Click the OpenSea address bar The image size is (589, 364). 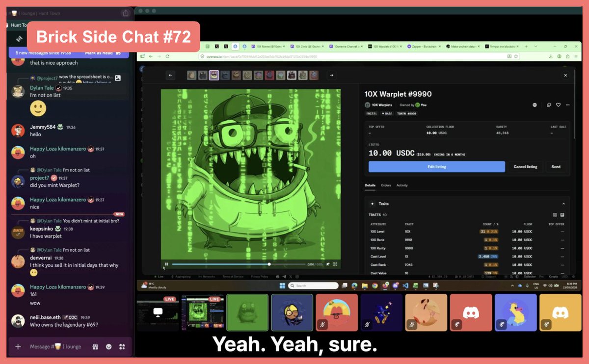tap(358, 56)
